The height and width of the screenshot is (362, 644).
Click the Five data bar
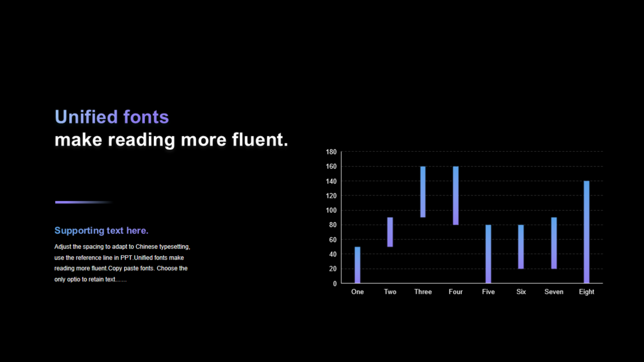pos(488,254)
